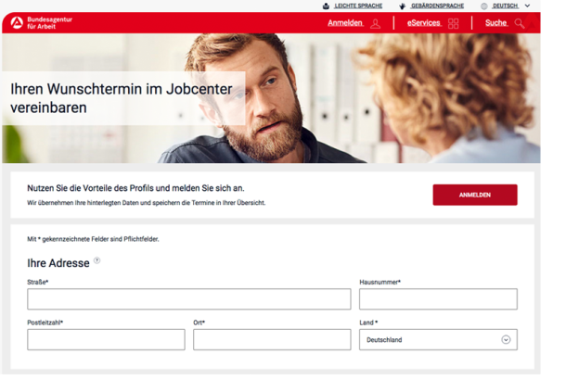Follow the Gebärdensprache link
Viewport: 566px width, 392px height.
pos(438,6)
